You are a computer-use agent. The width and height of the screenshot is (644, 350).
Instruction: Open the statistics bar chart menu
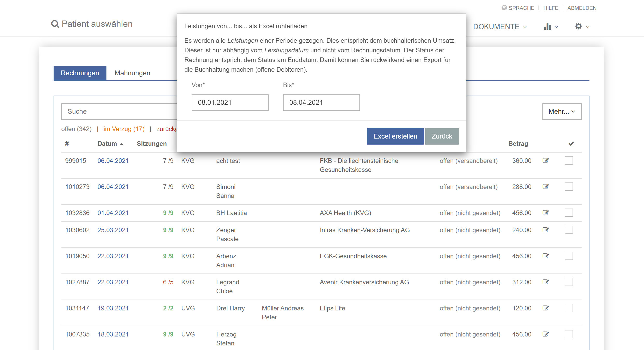click(547, 27)
